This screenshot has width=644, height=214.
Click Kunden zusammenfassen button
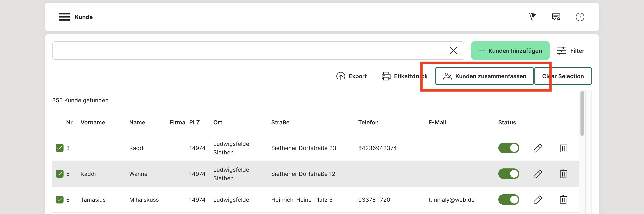pyautogui.click(x=485, y=76)
